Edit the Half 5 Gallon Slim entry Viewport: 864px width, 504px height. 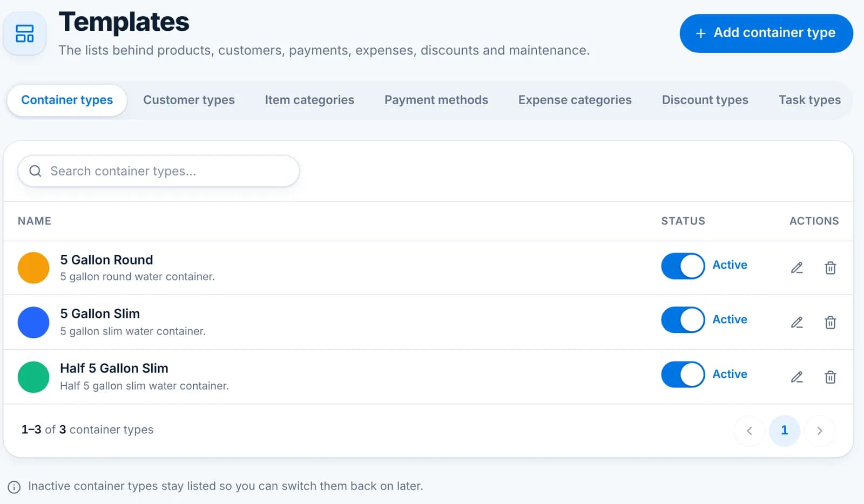pyautogui.click(x=796, y=377)
